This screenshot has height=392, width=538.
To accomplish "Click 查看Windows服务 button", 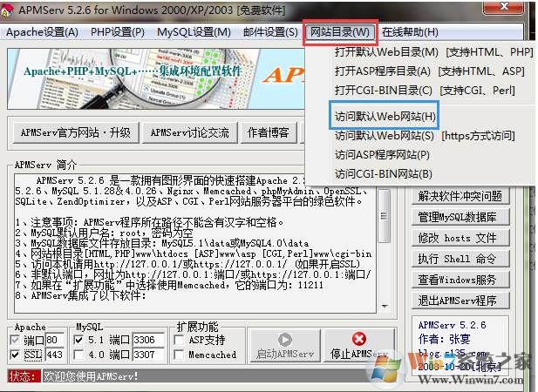I will 460,280.
